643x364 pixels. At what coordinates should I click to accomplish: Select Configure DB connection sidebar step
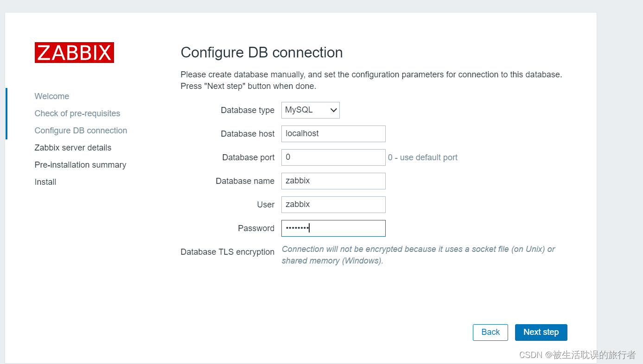[81, 131]
